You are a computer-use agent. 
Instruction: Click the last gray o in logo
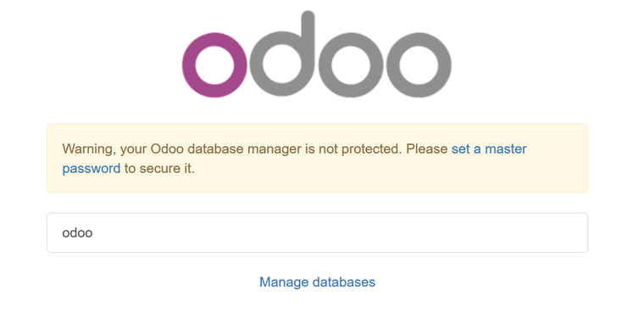pyautogui.click(x=419, y=65)
